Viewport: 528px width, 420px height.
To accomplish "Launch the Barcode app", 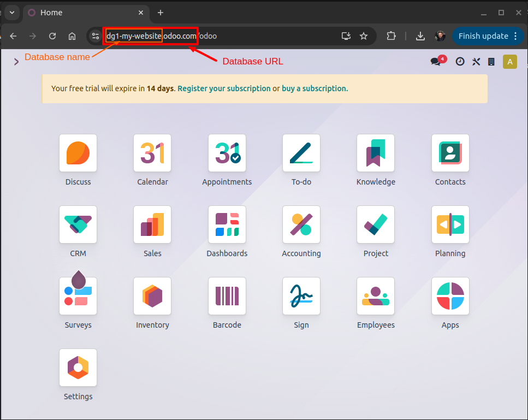I will pyautogui.click(x=227, y=297).
